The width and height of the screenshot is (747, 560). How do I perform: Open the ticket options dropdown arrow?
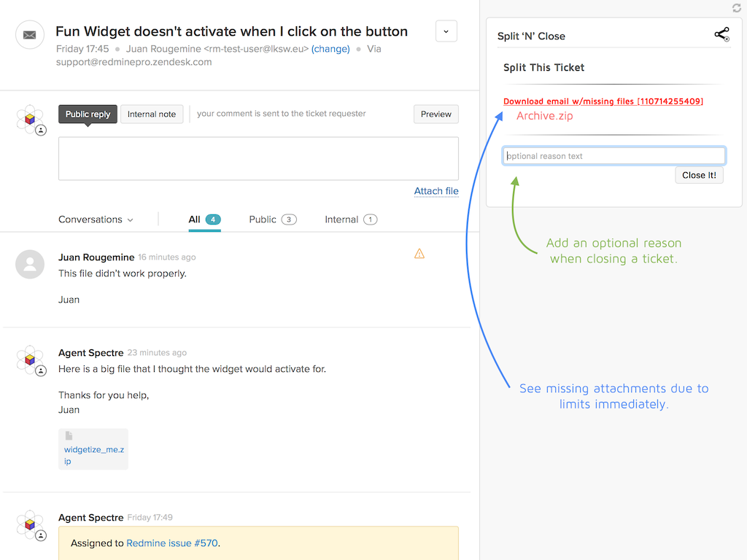tap(446, 31)
